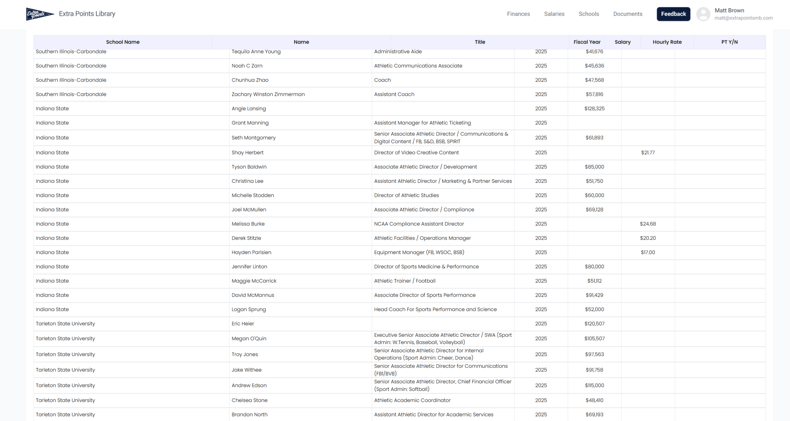Select Melissa Burke's name
The height and width of the screenshot is (421, 790).
248,224
